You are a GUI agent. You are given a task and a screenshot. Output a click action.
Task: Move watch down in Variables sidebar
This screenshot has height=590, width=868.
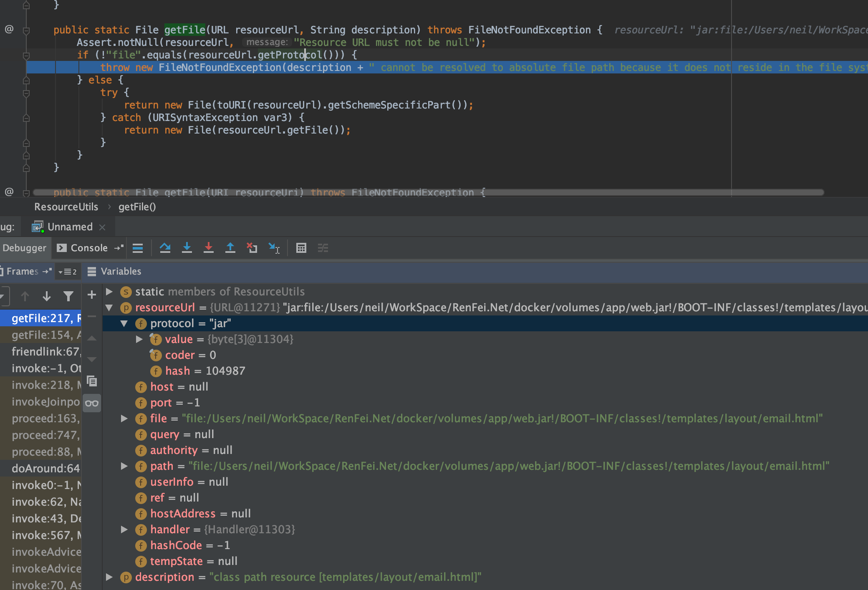[x=92, y=359]
